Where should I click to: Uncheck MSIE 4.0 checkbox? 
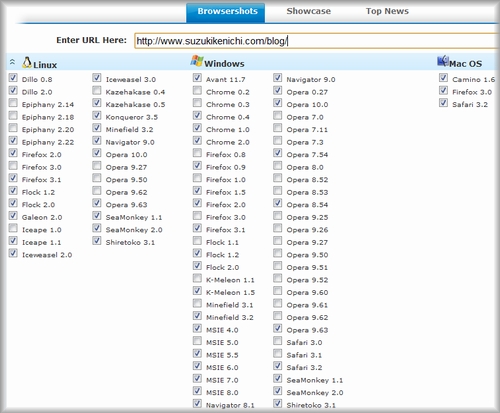(x=197, y=328)
